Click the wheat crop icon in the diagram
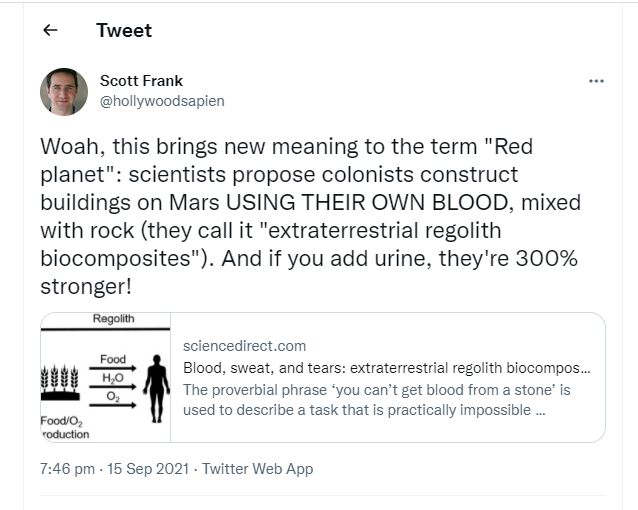 tap(59, 379)
